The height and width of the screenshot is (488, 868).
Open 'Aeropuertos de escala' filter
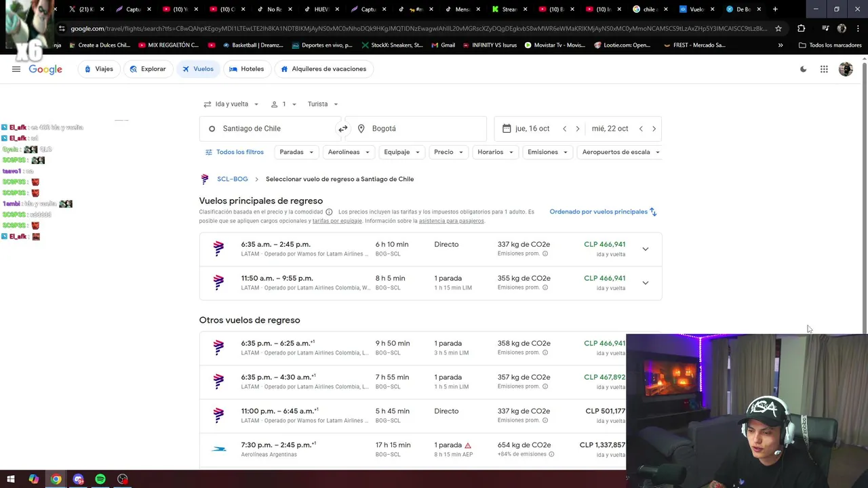[x=620, y=152]
